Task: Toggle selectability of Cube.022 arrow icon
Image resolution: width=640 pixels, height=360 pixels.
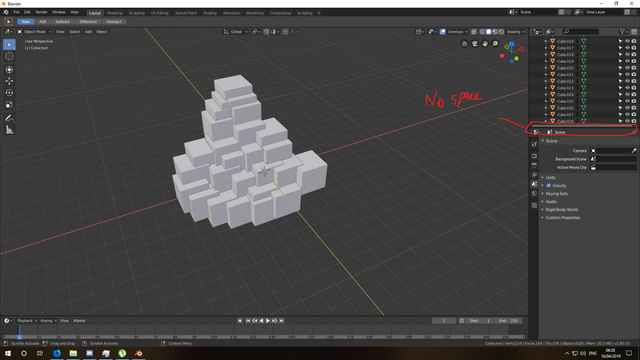Action: [x=620, y=81]
